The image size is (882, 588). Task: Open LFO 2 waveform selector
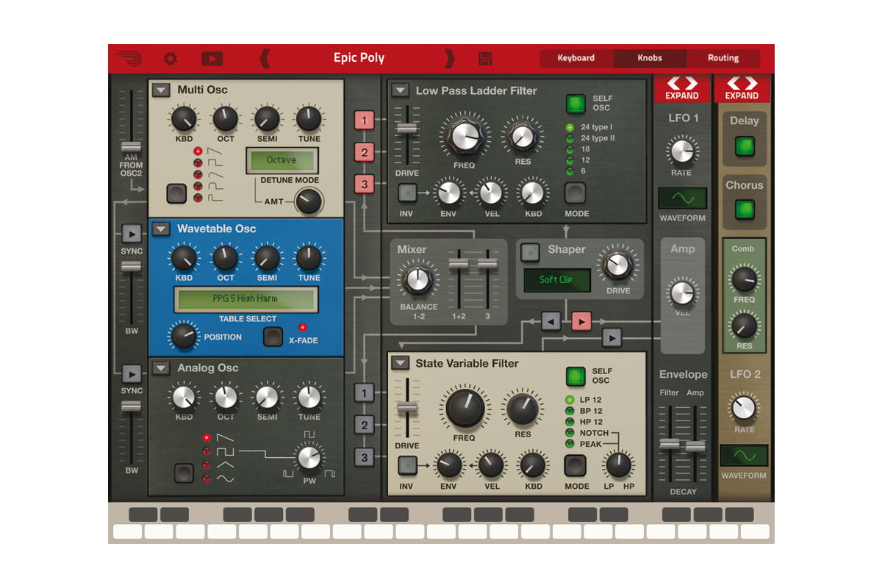click(744, 456)
